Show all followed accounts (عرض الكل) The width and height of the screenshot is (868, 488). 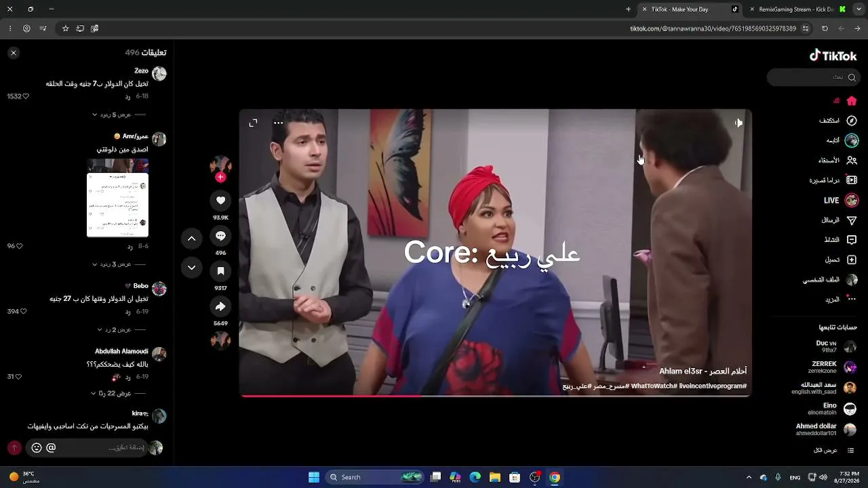pos(834,450)
